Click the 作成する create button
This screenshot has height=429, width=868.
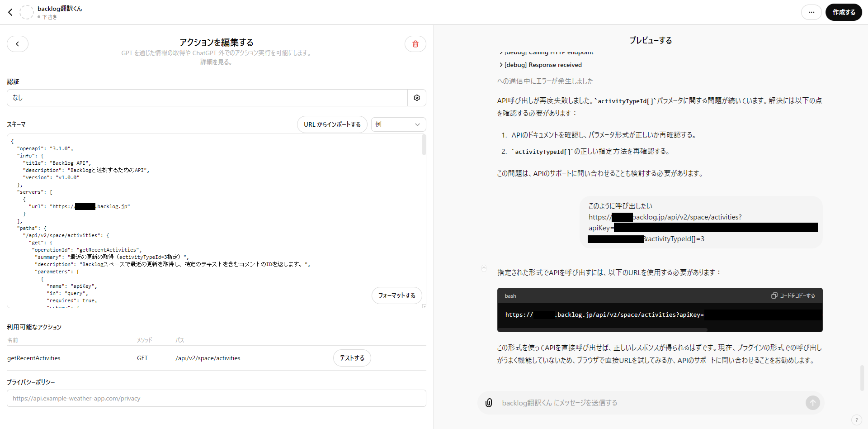point(844,12)
